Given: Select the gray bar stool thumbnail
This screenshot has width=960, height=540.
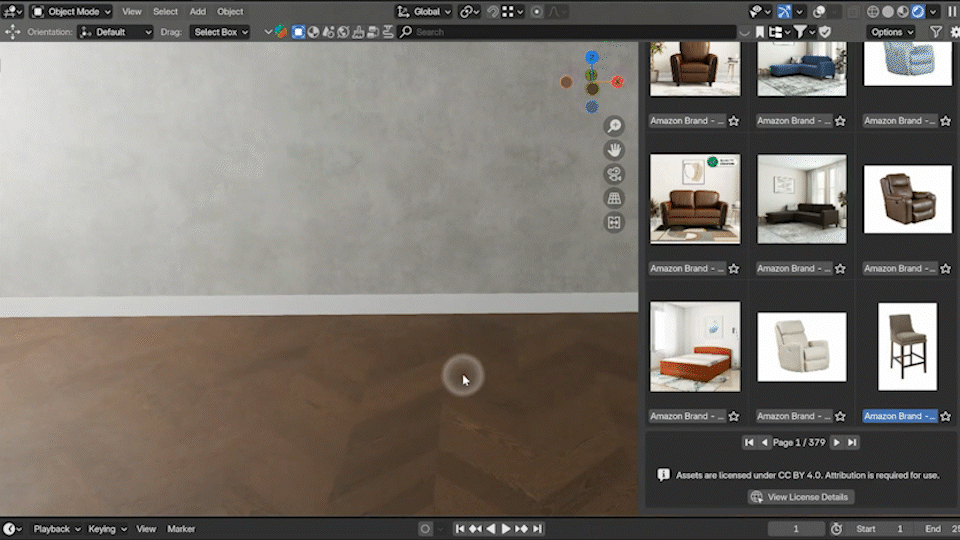Looking at the screenshot, I should 907,347.
